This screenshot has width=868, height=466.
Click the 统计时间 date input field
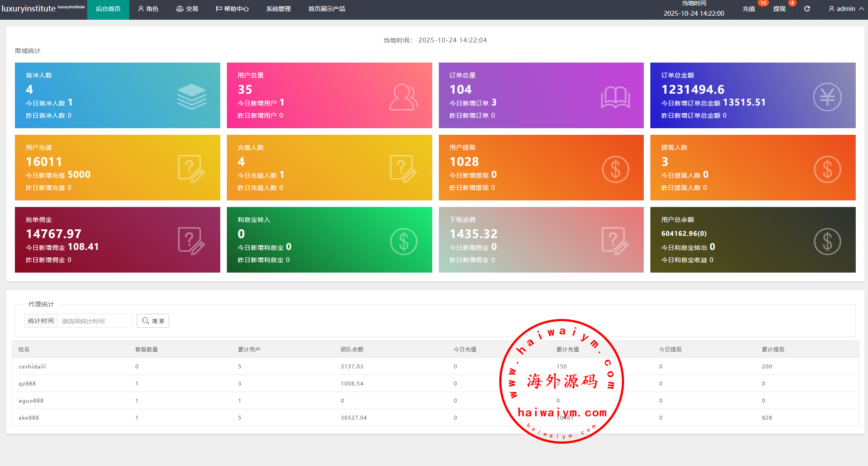click(x=95, y=321)
